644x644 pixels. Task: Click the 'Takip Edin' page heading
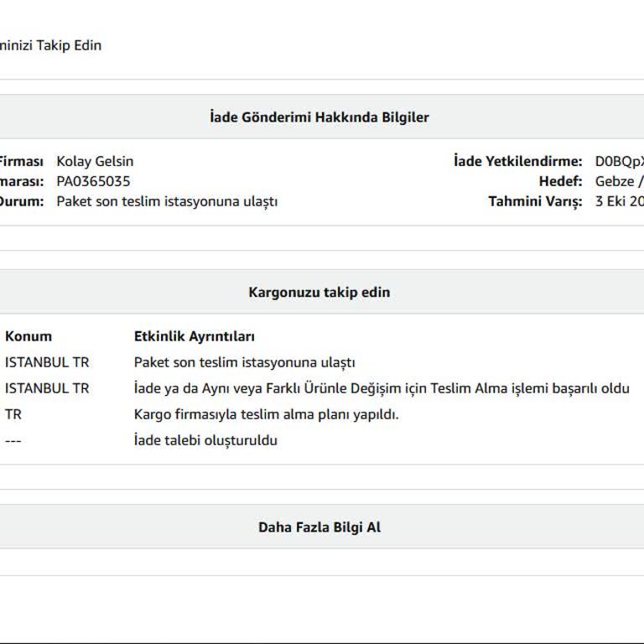click(50, 45)
